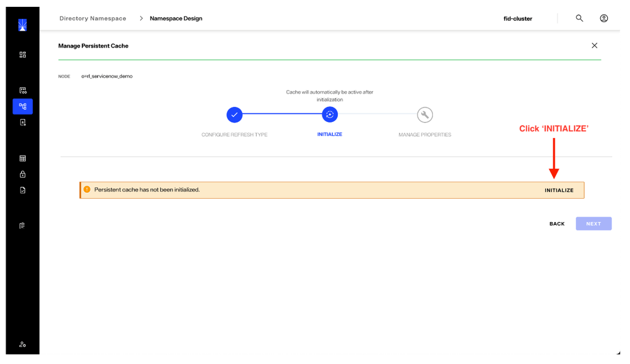
Task: Select the CONFIGURE REFRESH TYPE step label
Action: [x=234, y=135]
